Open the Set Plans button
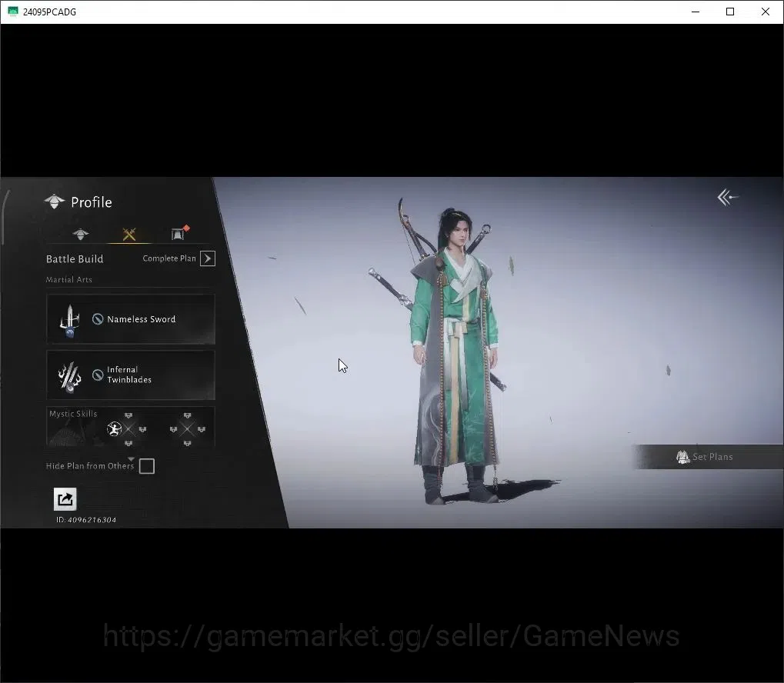The image size is (784, 683). (x=708, y=457)
